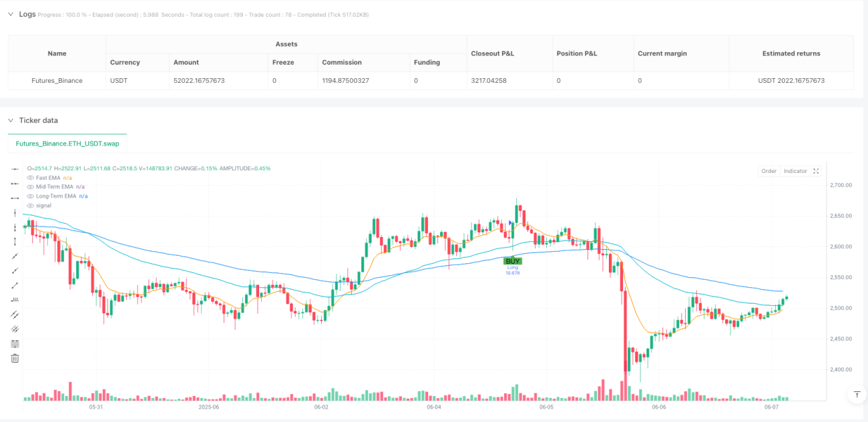Screen dimensions: 868x422
Task: Open the Indicator menu on chart
Action: pos(795,171)
